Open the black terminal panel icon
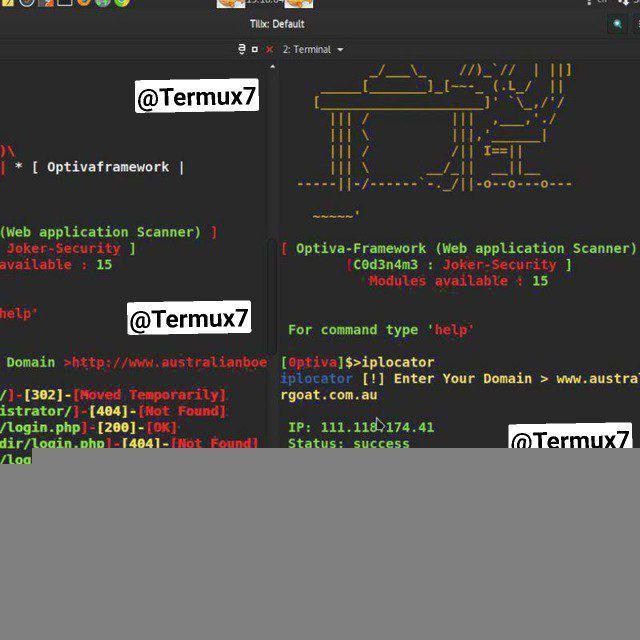The width and height of the screenshot is (640, 640). (x=64, y=2)
